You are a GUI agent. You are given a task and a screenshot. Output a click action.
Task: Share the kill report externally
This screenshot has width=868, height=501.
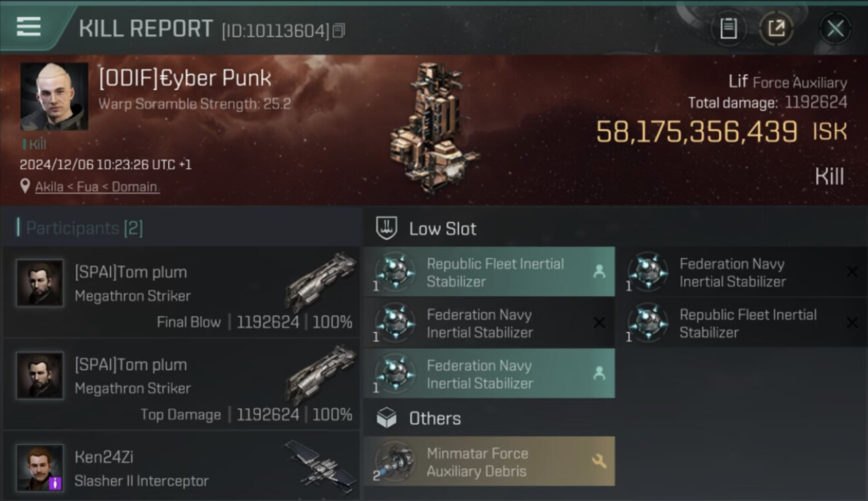(777, 29)
